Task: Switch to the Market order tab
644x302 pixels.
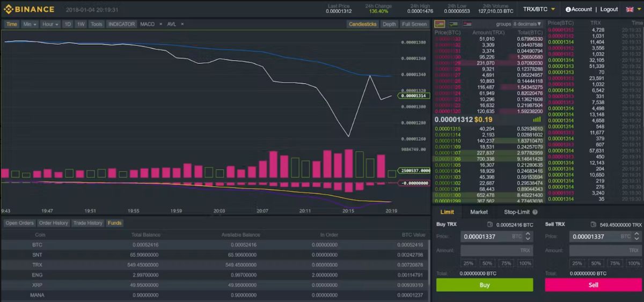Action: coord(479,212)
